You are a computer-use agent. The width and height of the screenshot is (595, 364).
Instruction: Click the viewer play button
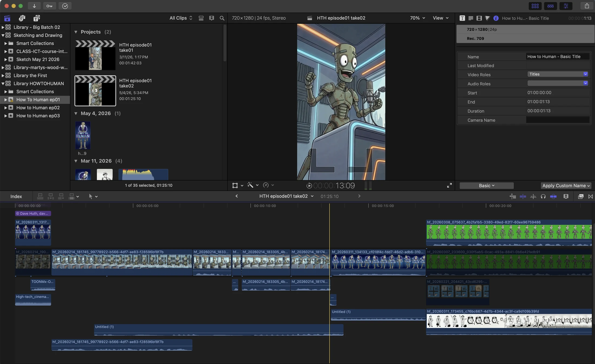pos(309,186)
